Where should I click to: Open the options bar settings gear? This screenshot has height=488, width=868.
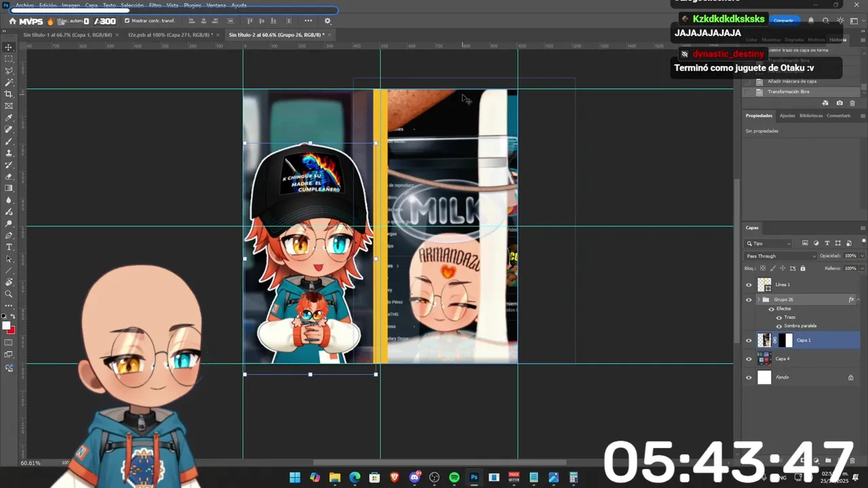(x=328, y=21)
